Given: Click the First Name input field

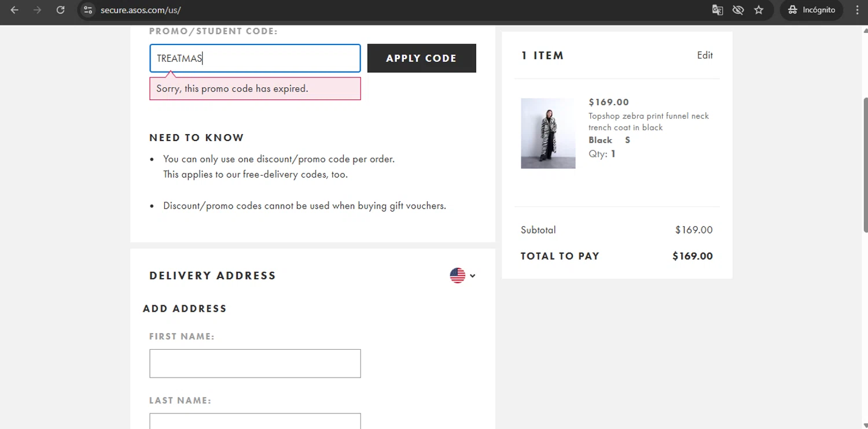Looking at the screenshot, I should [x=255, y=364].
